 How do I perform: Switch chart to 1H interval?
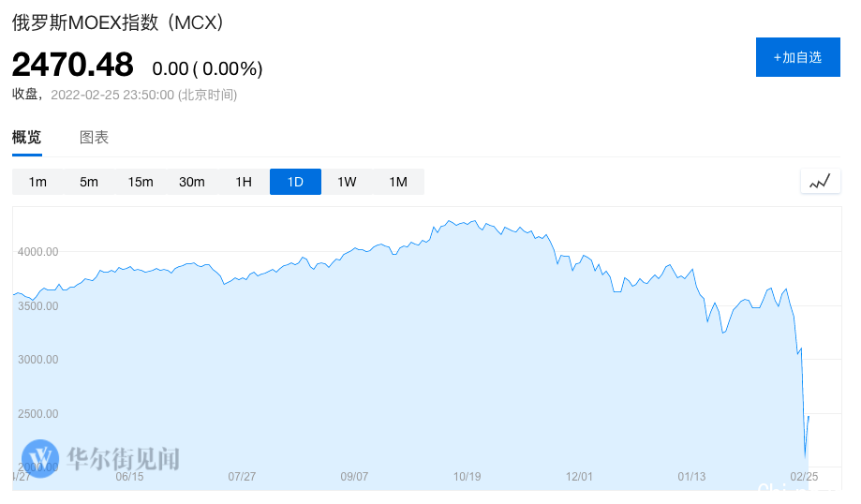pos(244,182)
